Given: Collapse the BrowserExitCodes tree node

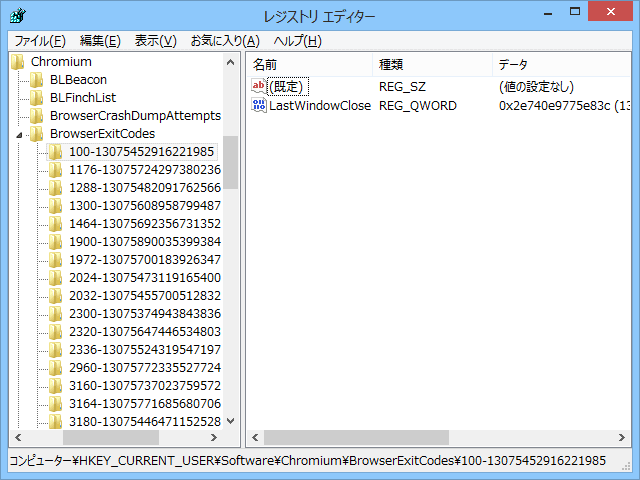Looking at the screenshot, I should [x=19, y=134].
